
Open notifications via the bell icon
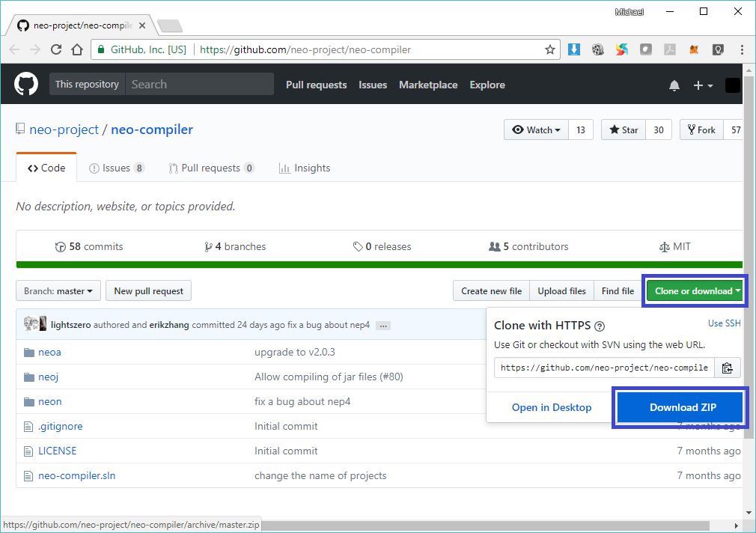(674, 85)
